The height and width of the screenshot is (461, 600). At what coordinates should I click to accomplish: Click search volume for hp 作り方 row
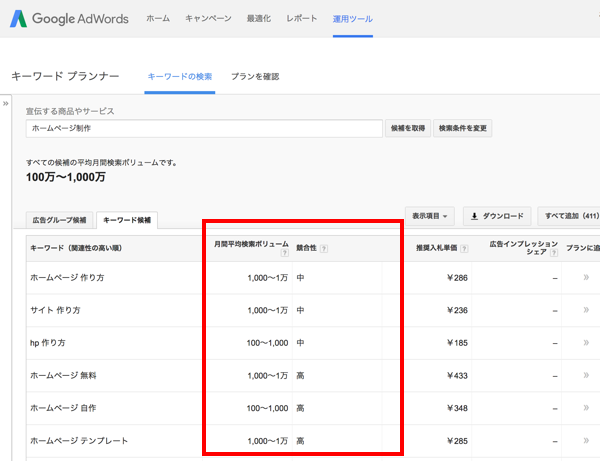(x=267, y=343)
